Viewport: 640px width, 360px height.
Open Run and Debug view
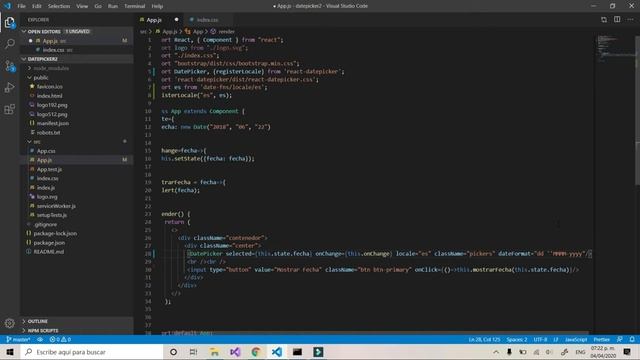[x=9, y=87]
